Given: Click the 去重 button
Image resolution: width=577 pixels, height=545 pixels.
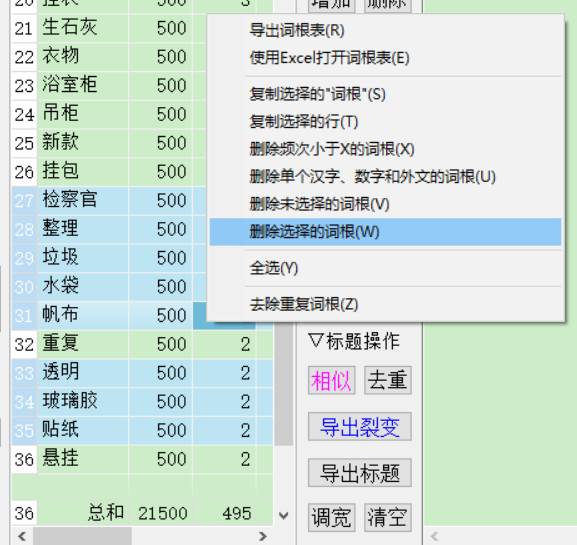Looking at the screenshot, I should coord(388,380).
